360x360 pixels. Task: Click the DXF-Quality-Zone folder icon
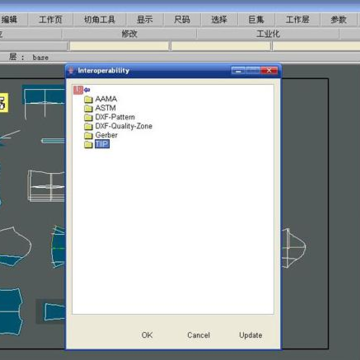(x=88, y=126)
